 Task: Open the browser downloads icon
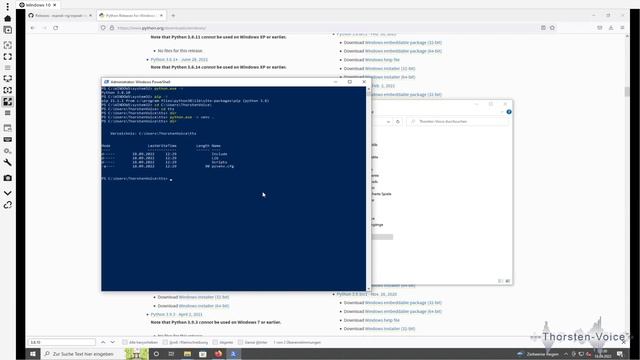pyautogui.click(x=611, y=28)
